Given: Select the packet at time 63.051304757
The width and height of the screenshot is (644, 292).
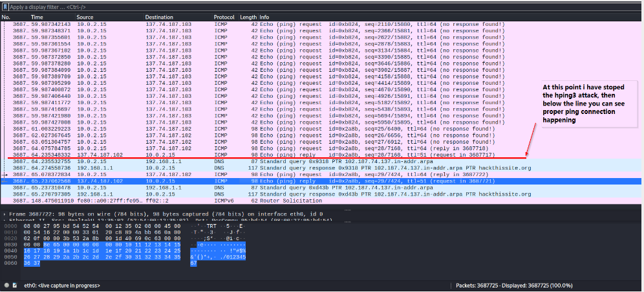Looking at the screenshot, I should coord(321,142).
